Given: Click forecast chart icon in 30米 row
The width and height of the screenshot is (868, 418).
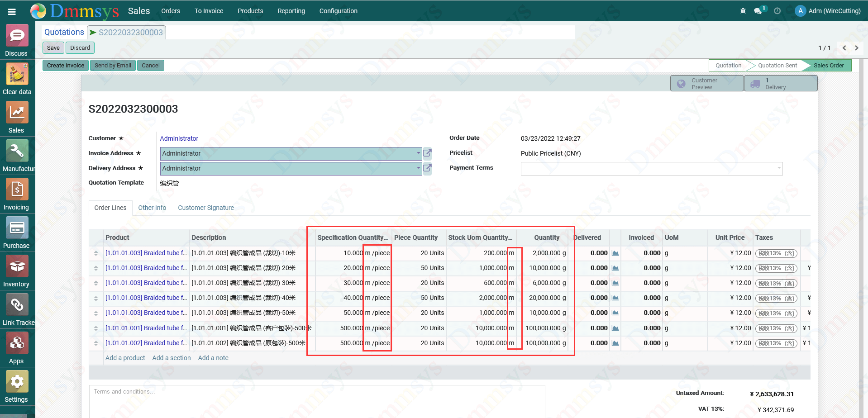Looking at the screenshot, I should pyautogui.click(x=615, y=283).
